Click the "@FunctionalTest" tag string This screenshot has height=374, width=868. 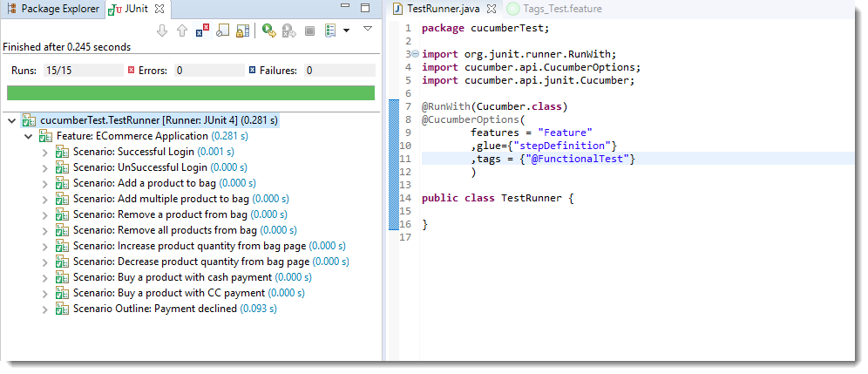(580, 159)
